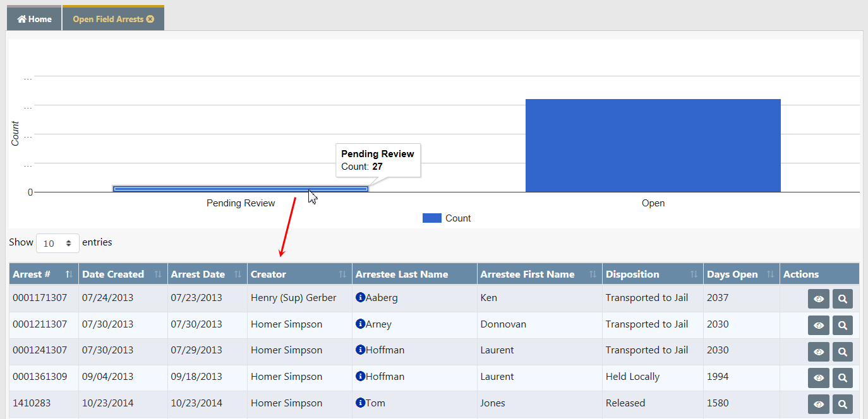Click info icon beside Aaberg last name
The height and width of the screenshot is (419, 868).
[360, 297]
